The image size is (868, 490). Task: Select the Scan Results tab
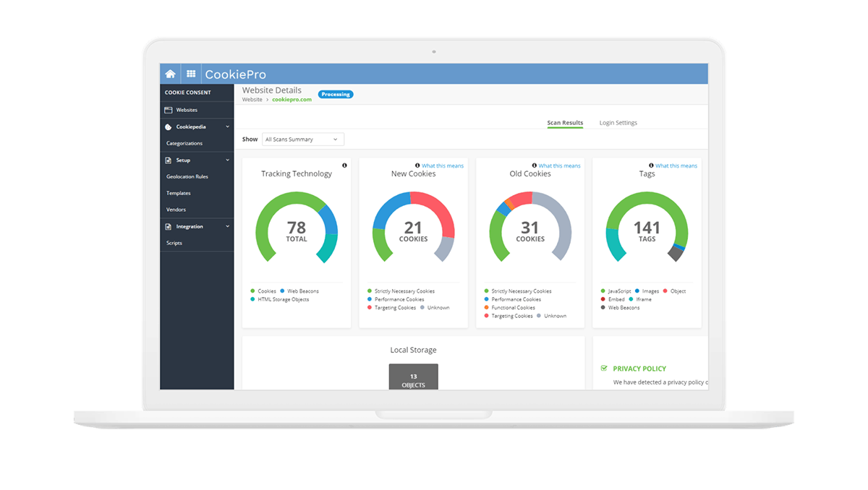click(x=565, y=123)
